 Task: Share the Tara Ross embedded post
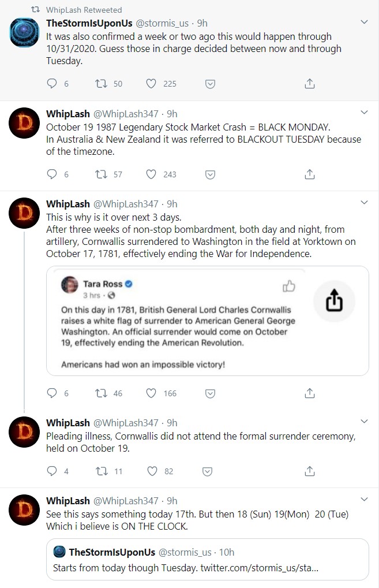tap(334, 300)
